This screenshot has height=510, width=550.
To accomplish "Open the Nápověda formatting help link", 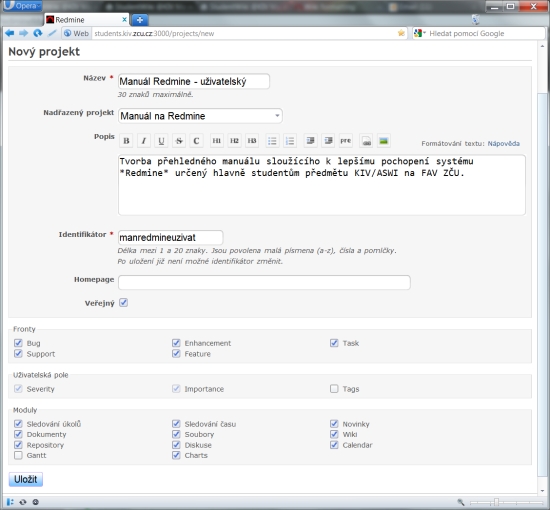I will [503, 143].
